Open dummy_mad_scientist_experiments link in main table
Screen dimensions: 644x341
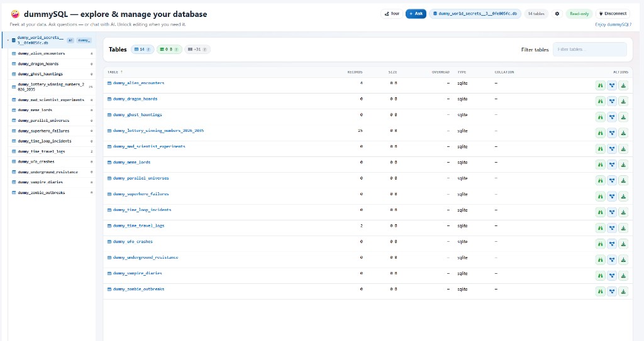pyautogui.click(x=149, y=146)
